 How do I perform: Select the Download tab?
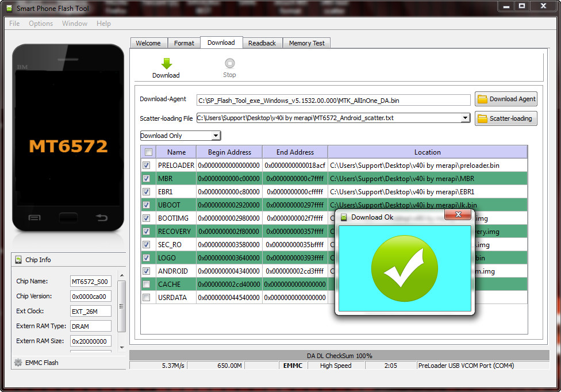[221, 43]
